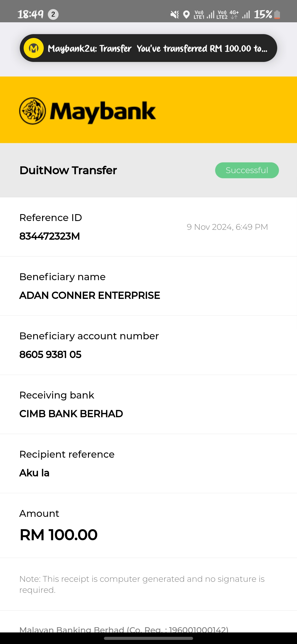Viewport: 297px width, 644px height.
Task: Select the Reference ID 834472323M
Action: point(50,236)
